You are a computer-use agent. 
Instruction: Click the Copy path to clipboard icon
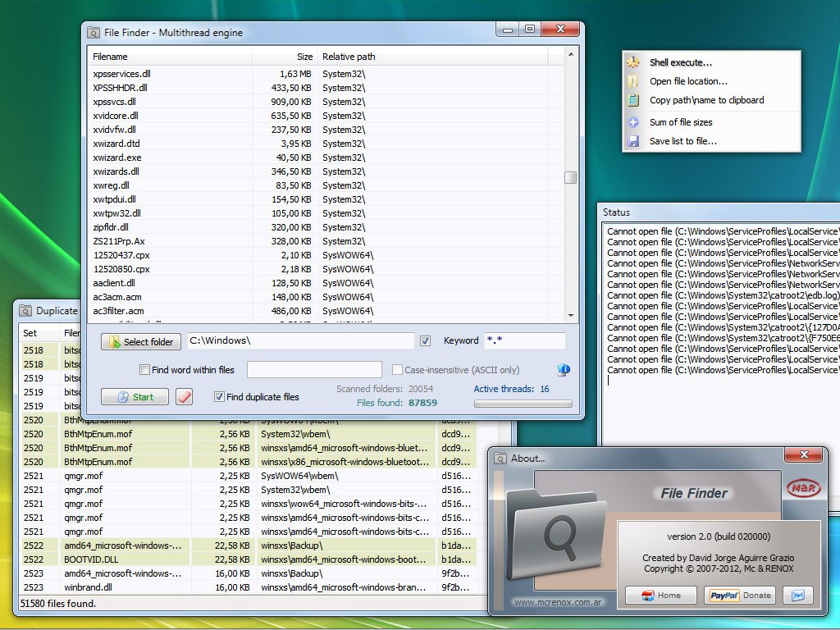pyautogui.click(x=633, y=100)
